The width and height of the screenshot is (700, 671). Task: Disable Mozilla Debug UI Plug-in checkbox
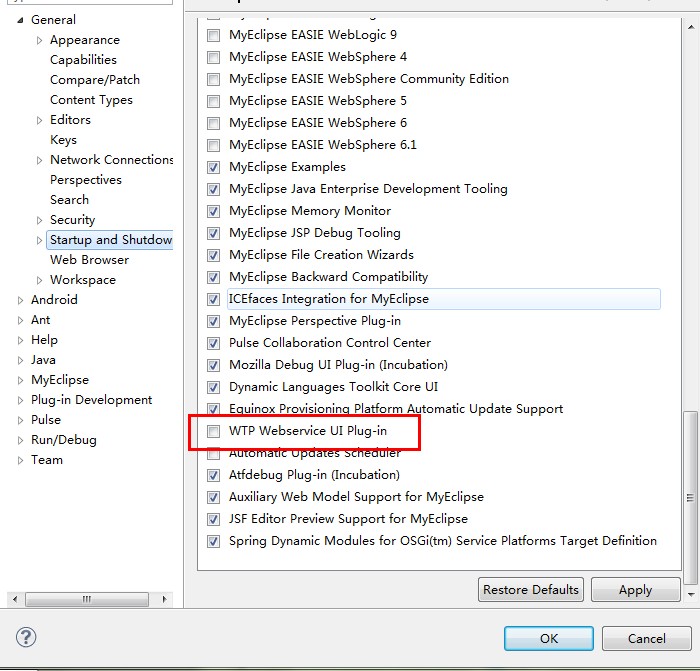(213, 365)
